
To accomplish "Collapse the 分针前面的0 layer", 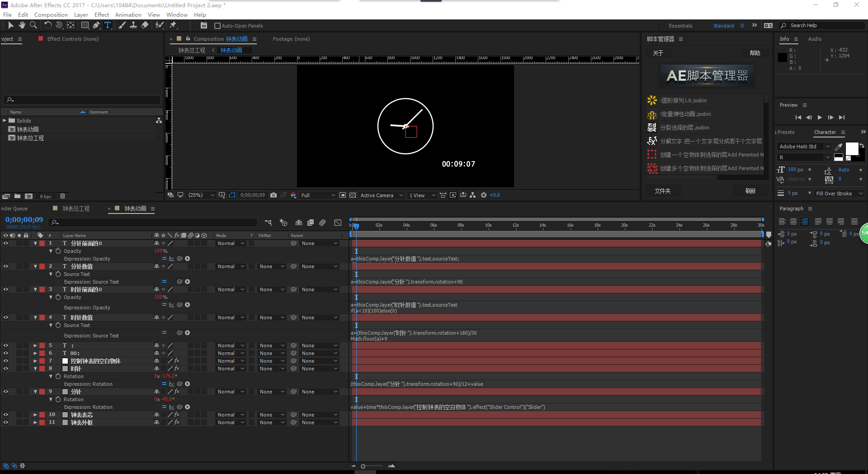I will coord(35,243).
